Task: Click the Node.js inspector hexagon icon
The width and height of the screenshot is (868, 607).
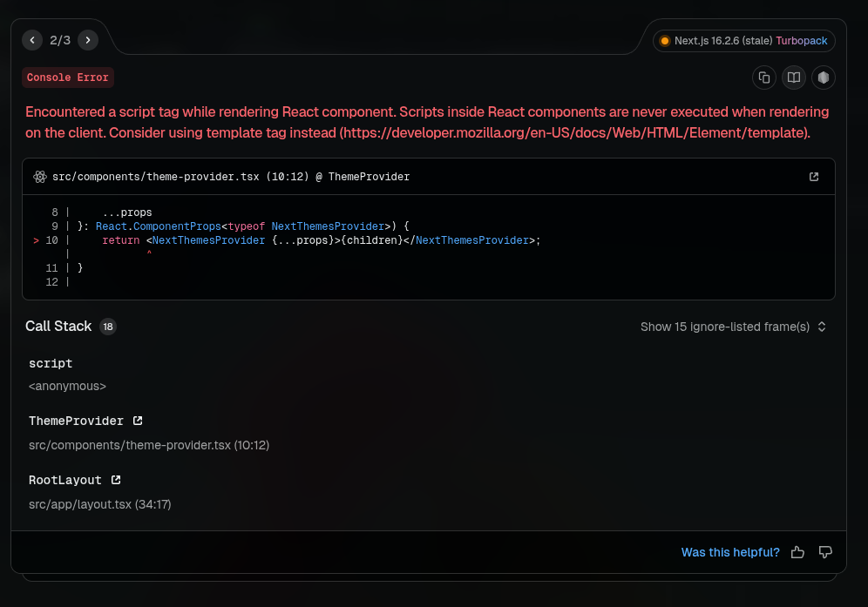Action: 824,78
